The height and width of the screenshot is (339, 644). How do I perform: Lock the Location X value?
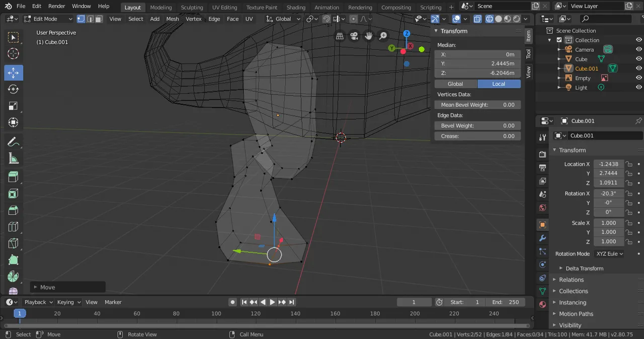[x=628, y=164]
